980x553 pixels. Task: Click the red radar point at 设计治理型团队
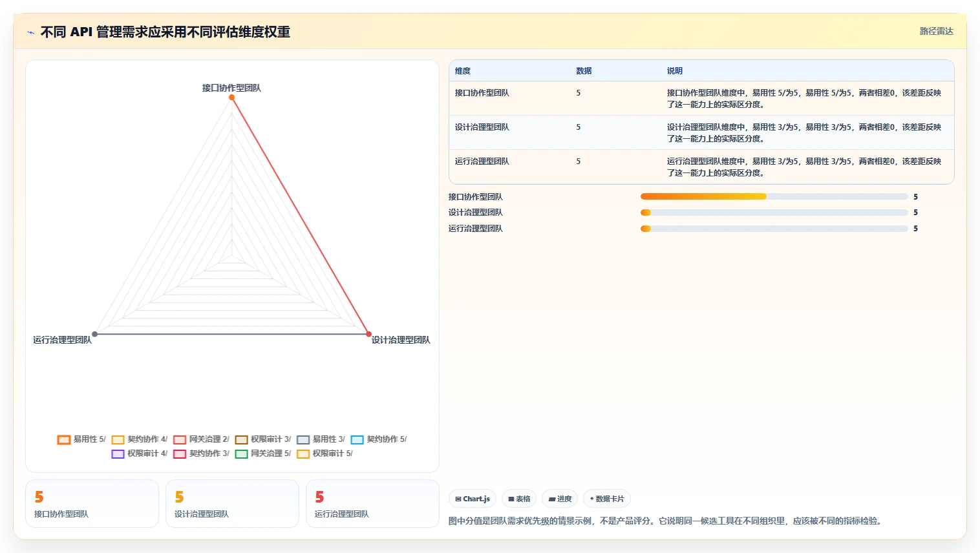[x=369, y=334]
